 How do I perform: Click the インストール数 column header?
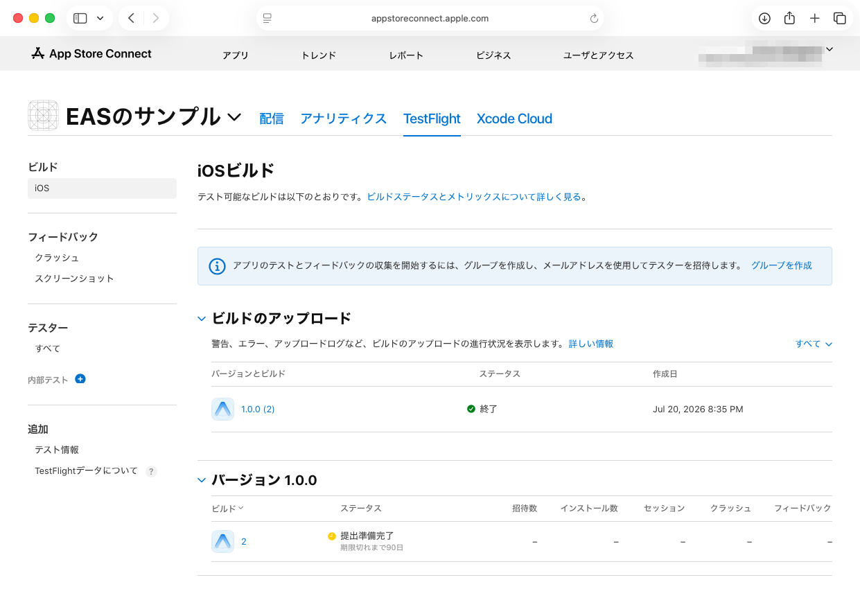point(589,508)
